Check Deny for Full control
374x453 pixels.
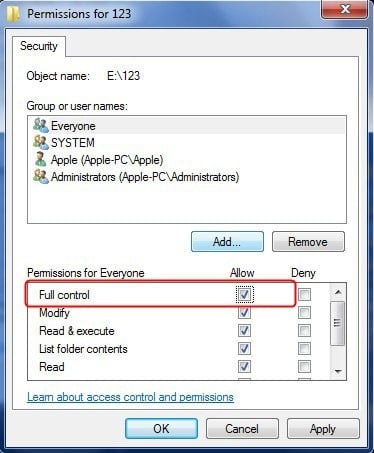(x=304, y=294)
